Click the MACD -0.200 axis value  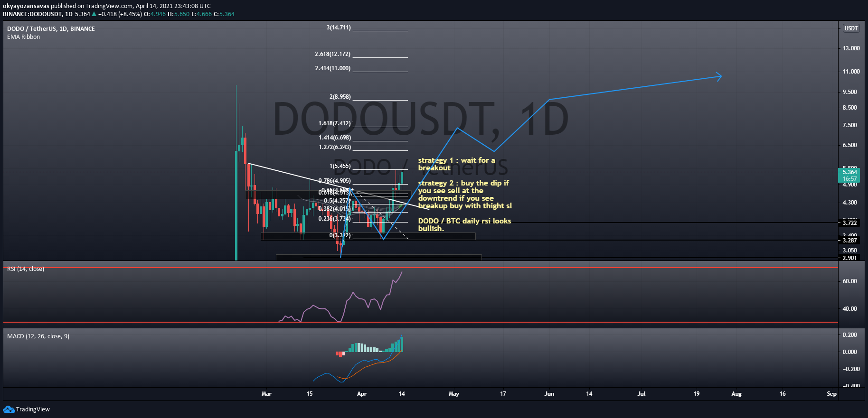click(850, 369)
